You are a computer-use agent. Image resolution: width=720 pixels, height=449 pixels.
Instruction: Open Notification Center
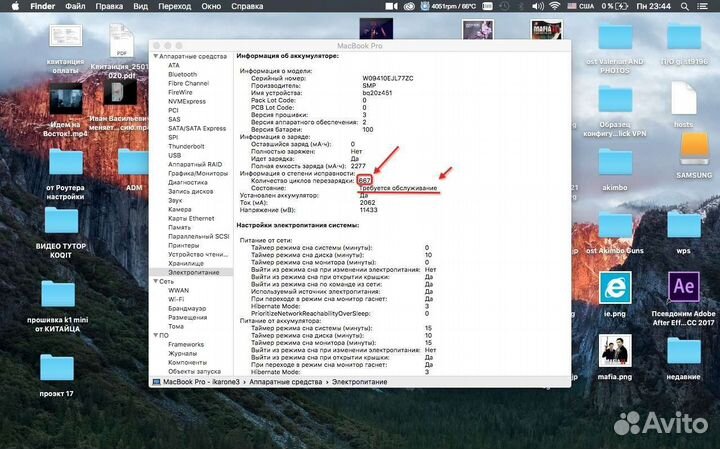click(702, 6)
